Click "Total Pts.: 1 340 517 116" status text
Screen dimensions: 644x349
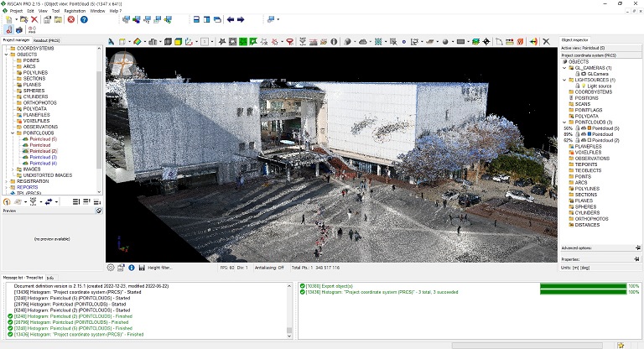click(315, 268)
